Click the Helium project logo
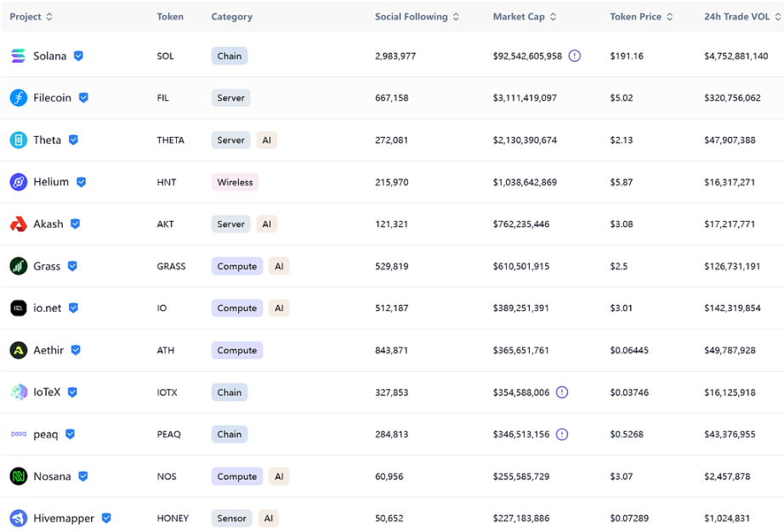 click(x=19, y=182)
